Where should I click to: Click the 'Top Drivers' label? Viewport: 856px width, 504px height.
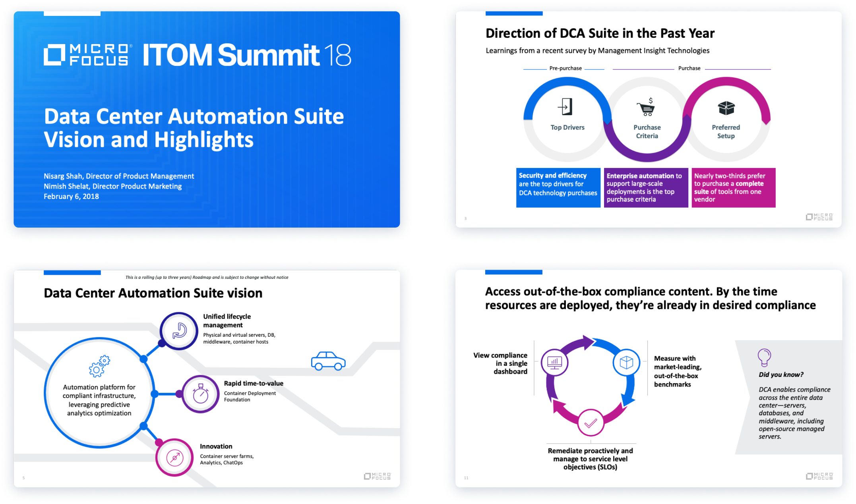pyautogui.click(x=567, y=127)
